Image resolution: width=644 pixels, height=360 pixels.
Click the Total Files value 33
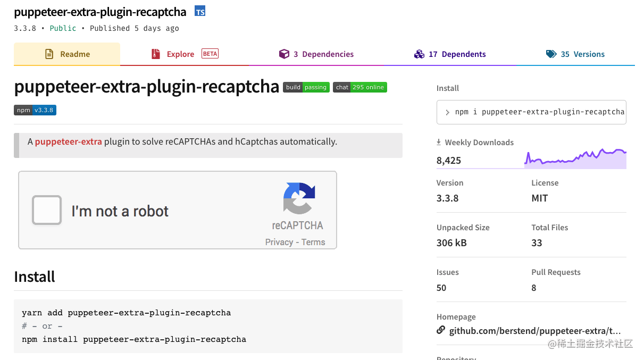pos(537,243)
